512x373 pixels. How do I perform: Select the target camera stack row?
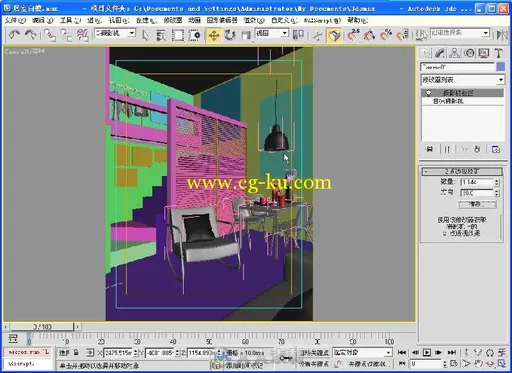pos(463,101)
